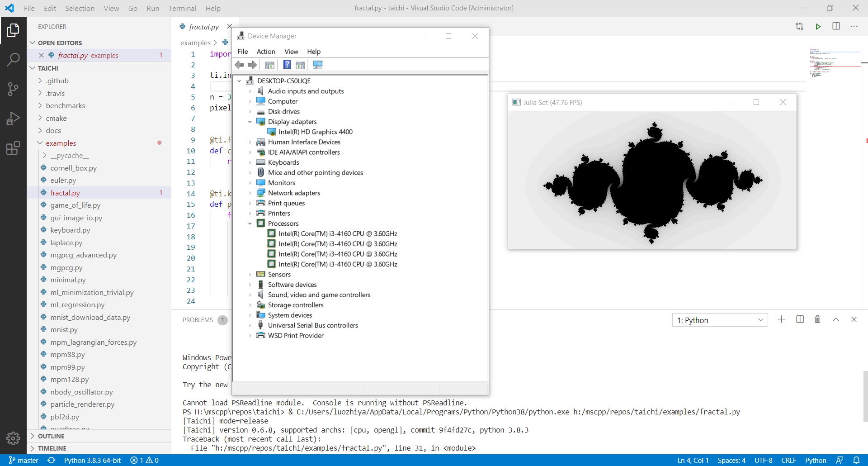The width and height of the screenshot is (868, 466).
Task: Click UTF-8 encoding in status bar
Action: (763, 460)
